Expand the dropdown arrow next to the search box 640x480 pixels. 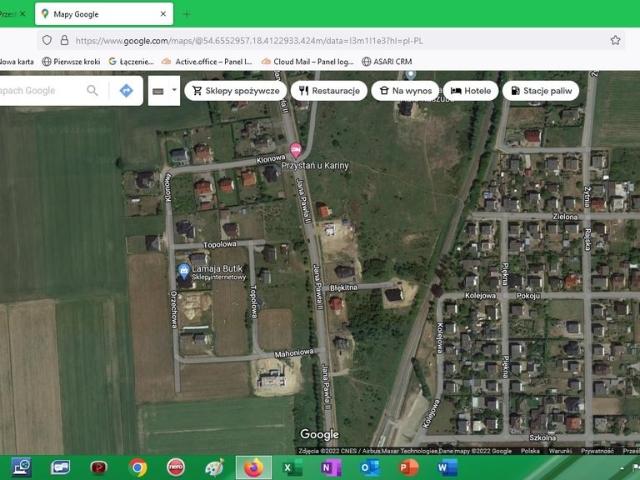coord(174,90)
